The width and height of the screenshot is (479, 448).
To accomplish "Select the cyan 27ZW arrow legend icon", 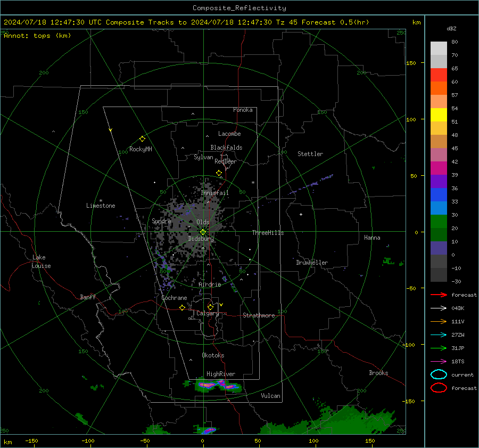I will [x=439, y=335].
